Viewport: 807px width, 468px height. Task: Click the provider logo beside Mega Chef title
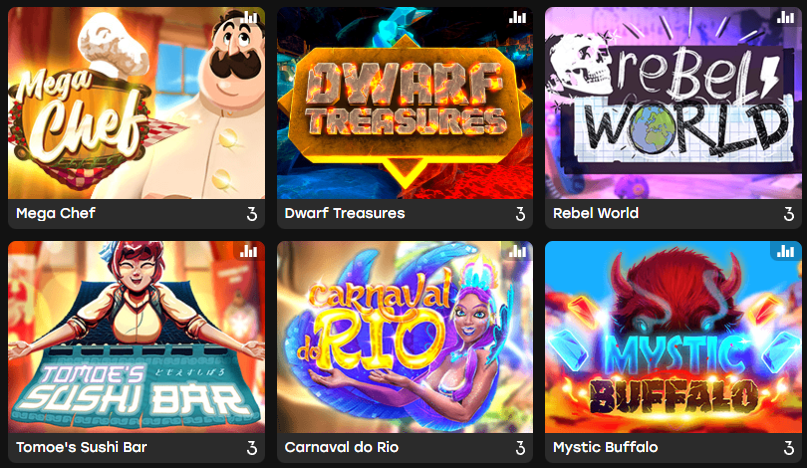(x=252, y=214)
